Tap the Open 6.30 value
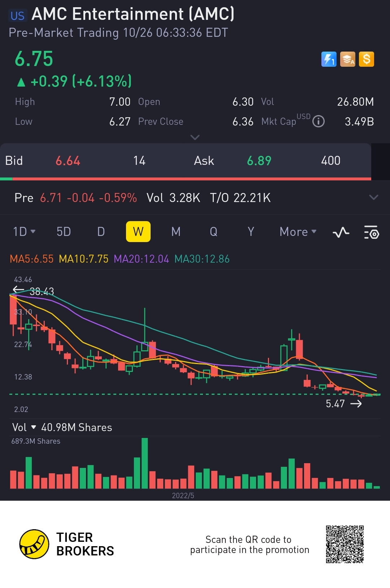390x588 pixels. pos(243,102)
